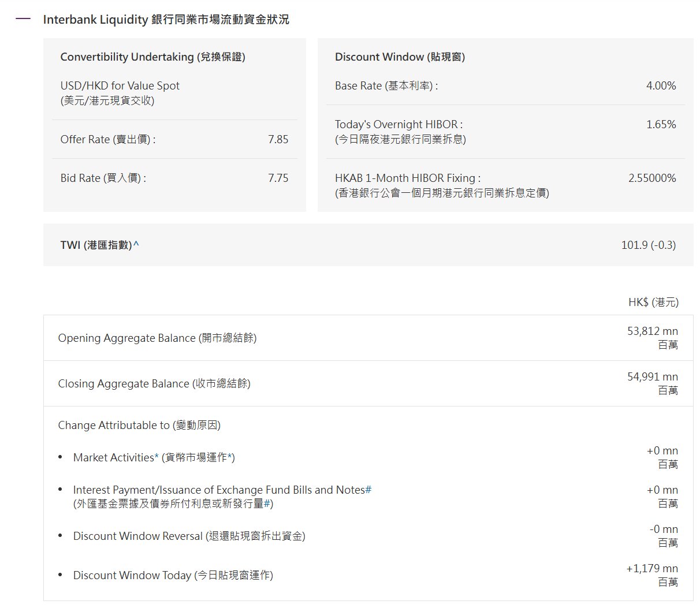Image resolution: width=700 pixels, height=608 pixels.
Task: Click the Market Activities bullet point
Action: (x=60, y=456)
